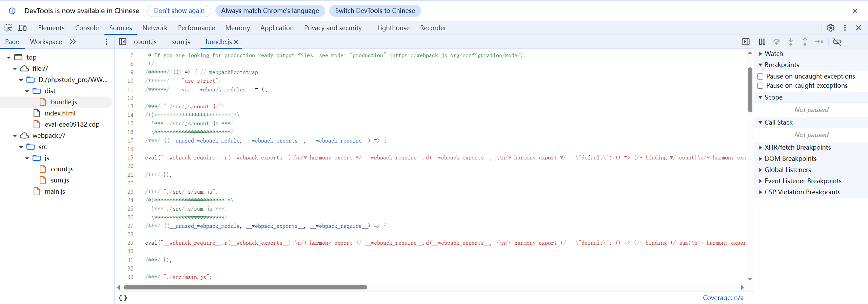Click the index.html document icon
The width and height of the screenshot is (868, 304).
click(x=37, y=113)
